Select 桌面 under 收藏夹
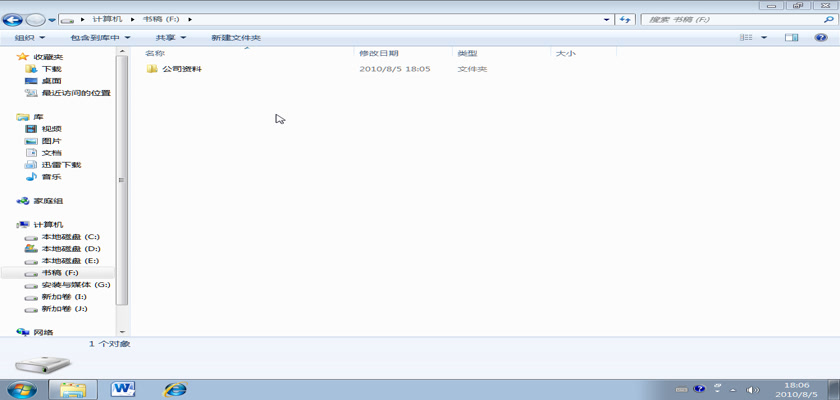This screenshot has height=400, width=840. 51,81
